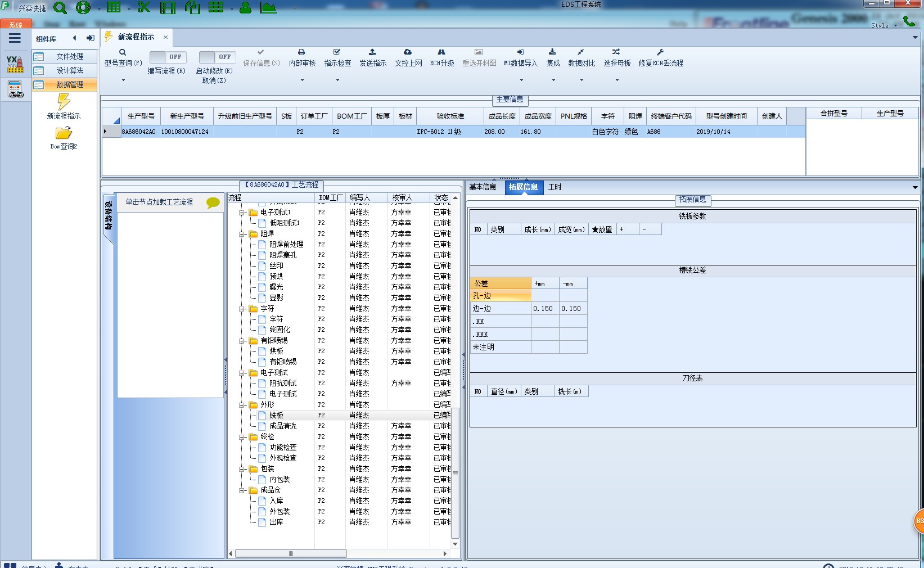924x568 pixels.
Task: Open the 数据对比 dropdown arrow
Action: (x=582, y=80)
